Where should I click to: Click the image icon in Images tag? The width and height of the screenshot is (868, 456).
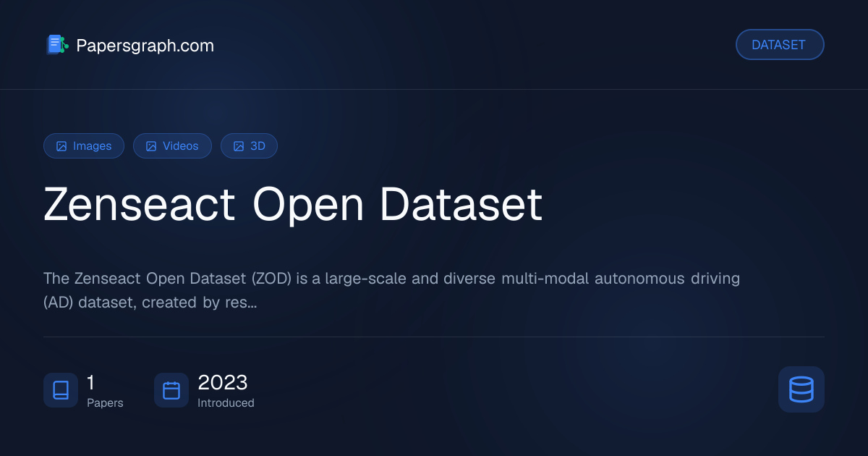click(61, 146)
